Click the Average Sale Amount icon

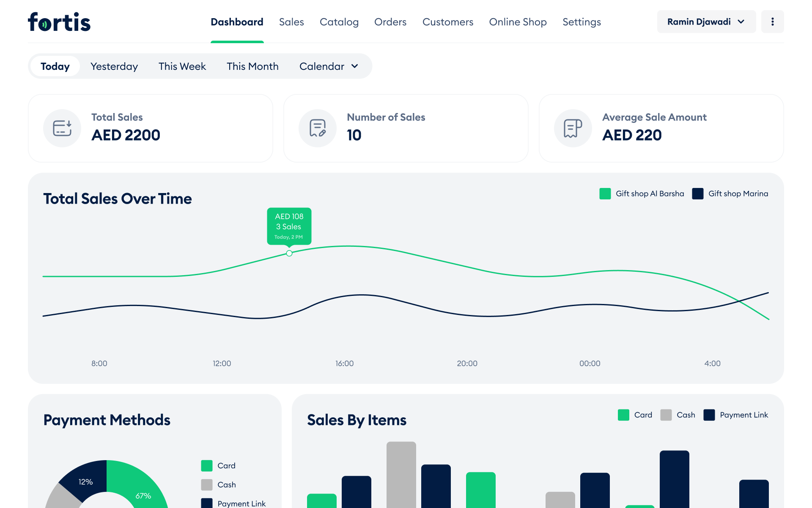click(573, 128)
